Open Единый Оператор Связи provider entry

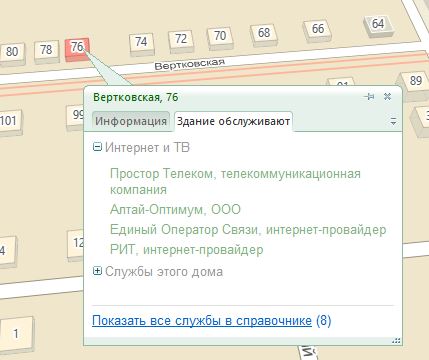(x=248, y=229)
